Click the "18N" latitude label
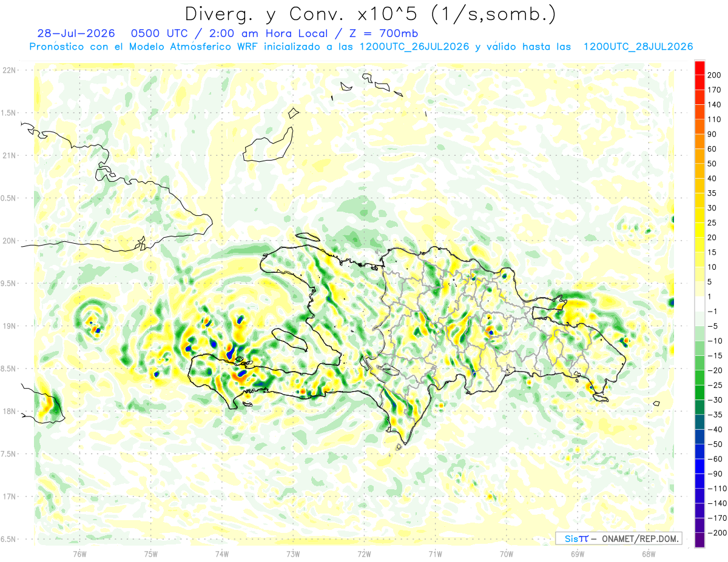728x562 pixels. 9,411
